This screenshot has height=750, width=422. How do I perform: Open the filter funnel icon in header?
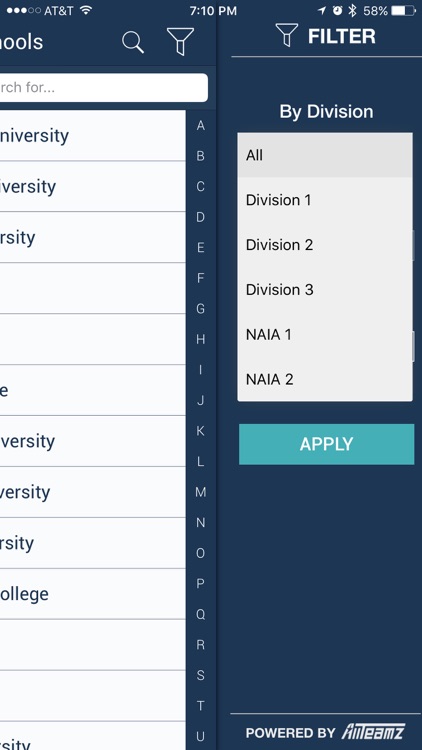pyautogui.click(x=180, y=41)
